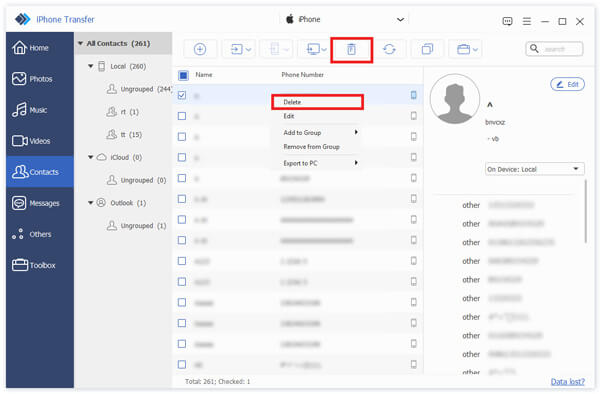Check the seventh contact row checkbox
The height and width of the screenshot is (394, 600).
[x=182, y=219]
